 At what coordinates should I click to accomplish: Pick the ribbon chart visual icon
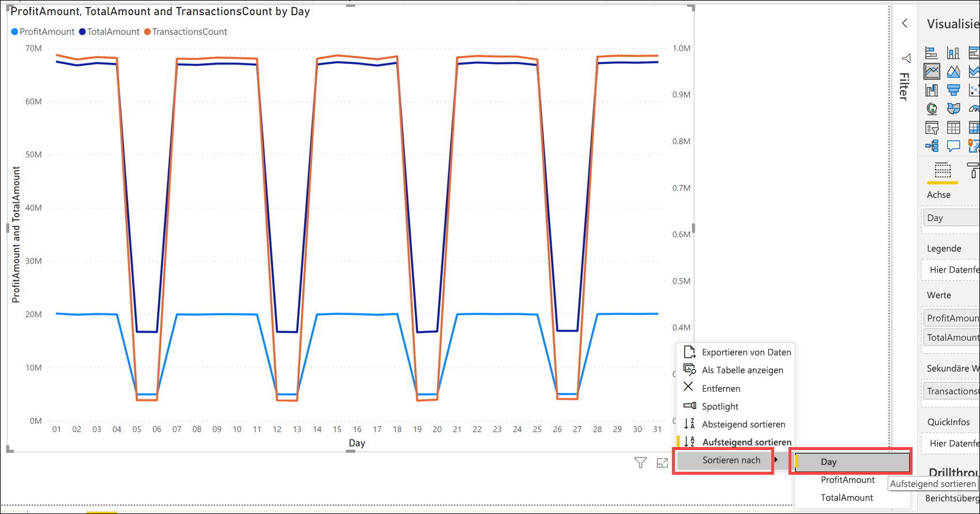(x=931, y=90)
